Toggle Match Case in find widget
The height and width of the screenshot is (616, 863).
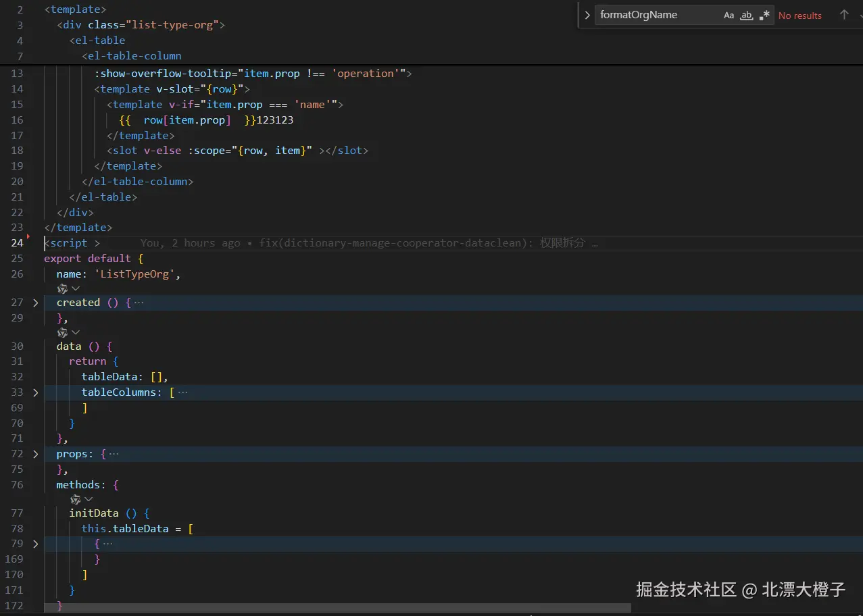[729, 15]
